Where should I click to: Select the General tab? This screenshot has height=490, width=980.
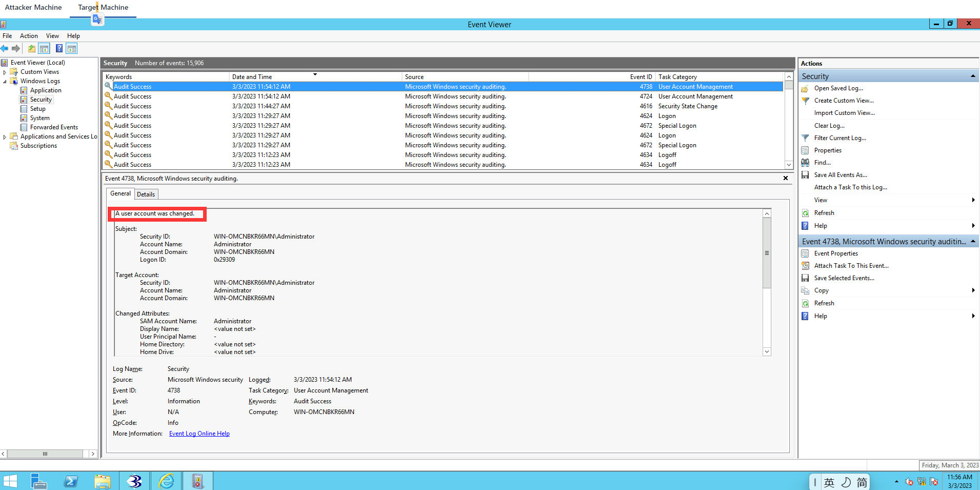point(121,193)
